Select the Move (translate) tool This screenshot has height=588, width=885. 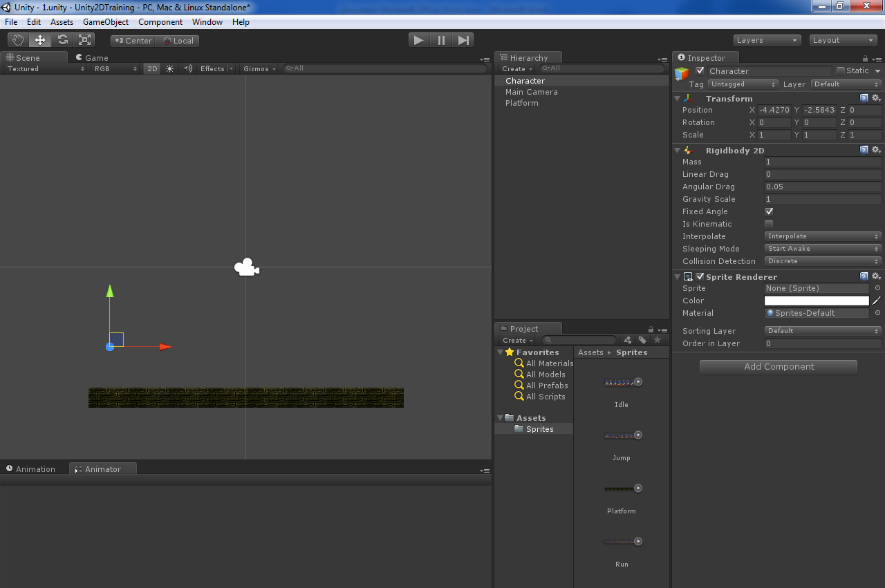40,40
